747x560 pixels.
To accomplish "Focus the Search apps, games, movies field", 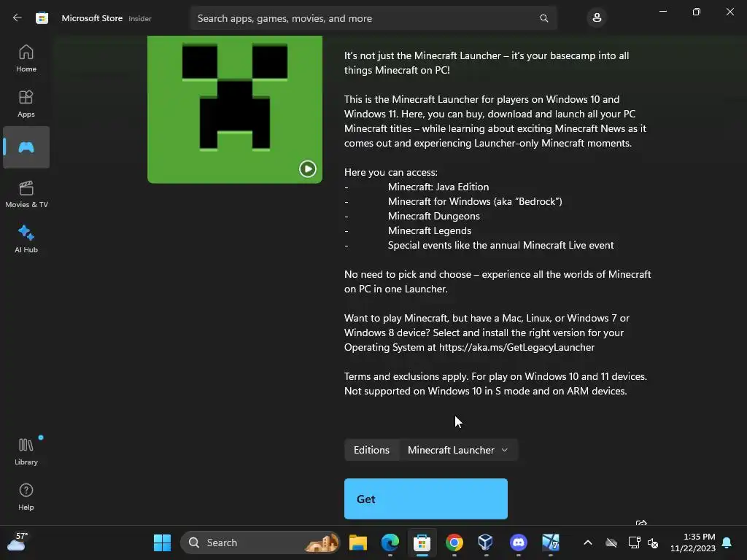I will [373, 18].
